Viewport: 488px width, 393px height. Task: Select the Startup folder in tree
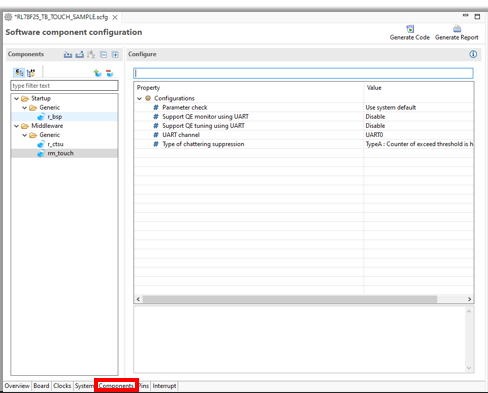[x=41, y=98]
